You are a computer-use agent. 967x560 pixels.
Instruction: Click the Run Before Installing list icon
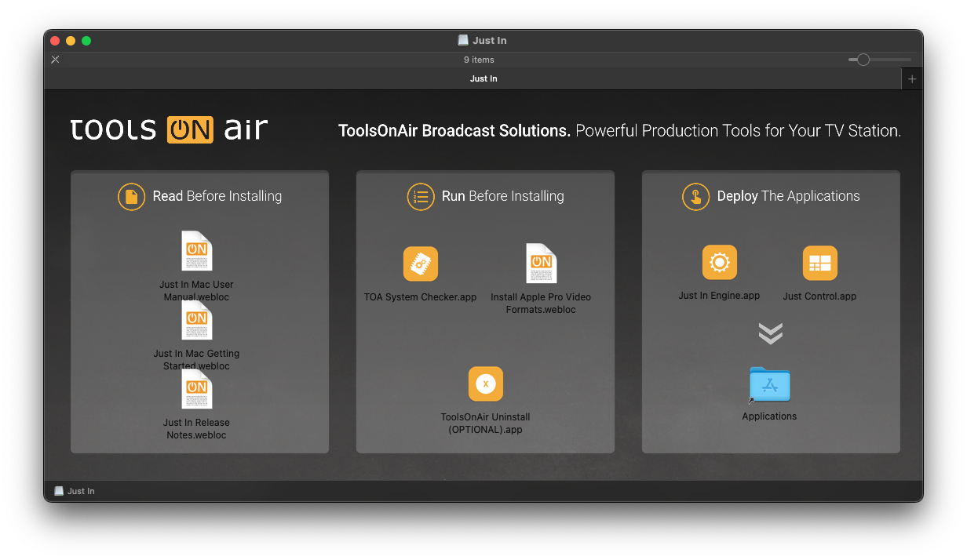[x=421, y=197]
